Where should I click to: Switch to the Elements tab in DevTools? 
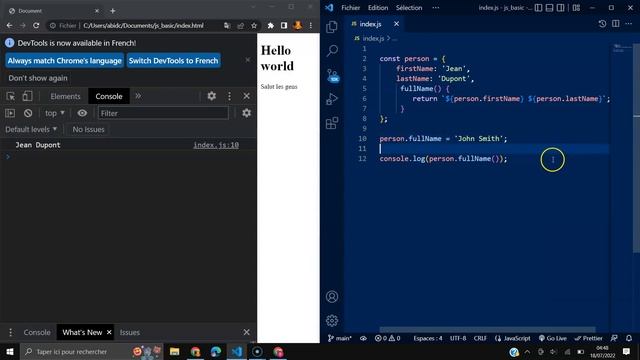(65, 96)
